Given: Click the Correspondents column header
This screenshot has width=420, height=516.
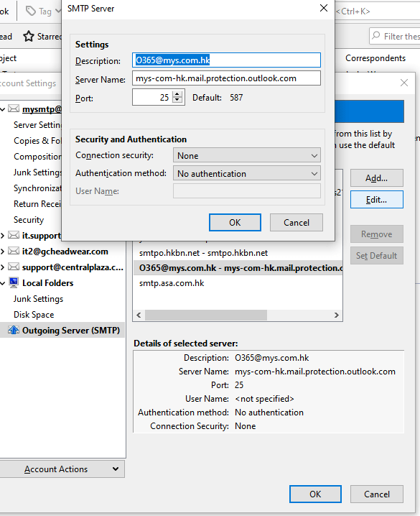Looking at the screenshot, I should (x=375, y=58).
